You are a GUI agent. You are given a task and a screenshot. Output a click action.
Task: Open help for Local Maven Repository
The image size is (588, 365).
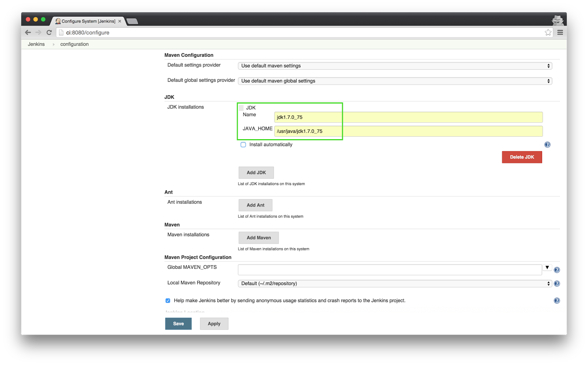(557, 283)
